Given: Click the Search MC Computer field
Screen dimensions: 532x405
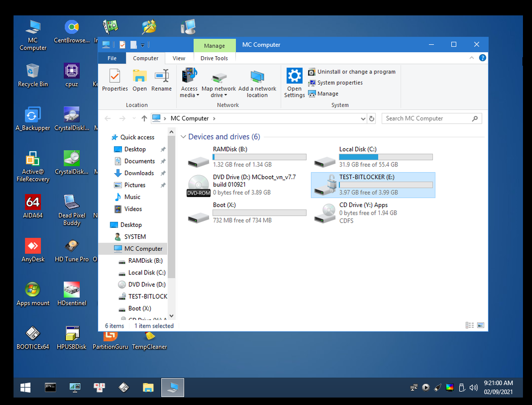Looking at the screenshot, I should [432, 118].
